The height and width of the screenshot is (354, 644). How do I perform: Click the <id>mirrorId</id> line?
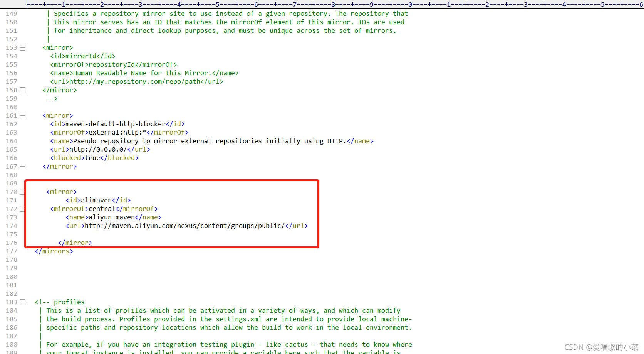(83, 56)
